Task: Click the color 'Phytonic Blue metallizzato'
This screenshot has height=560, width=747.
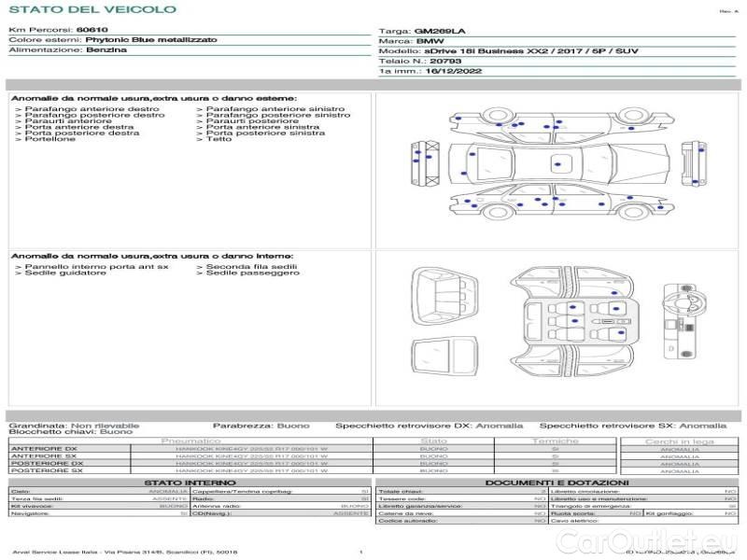Action: pos(151,40)
